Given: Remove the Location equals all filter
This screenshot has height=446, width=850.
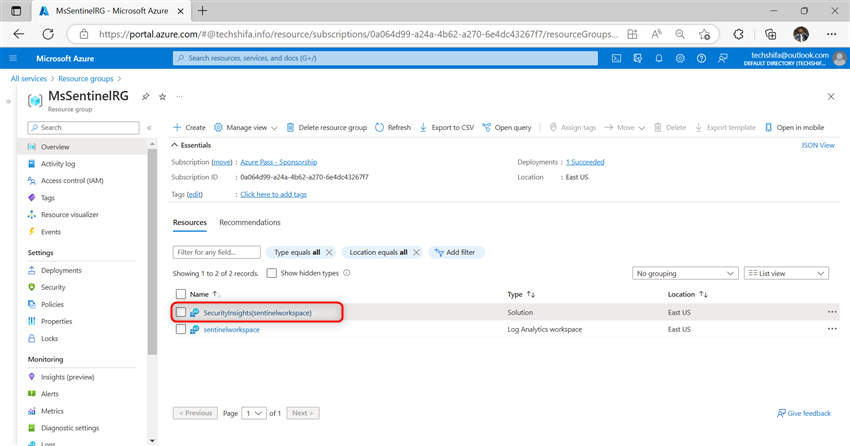Looking at the screenshot, I should coord(416,253).
